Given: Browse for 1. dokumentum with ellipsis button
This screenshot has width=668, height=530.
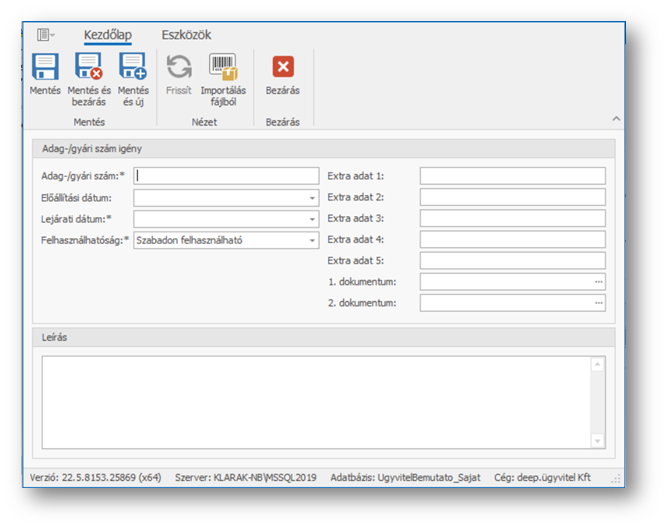Looking at the screenshot, I should 598,282.
